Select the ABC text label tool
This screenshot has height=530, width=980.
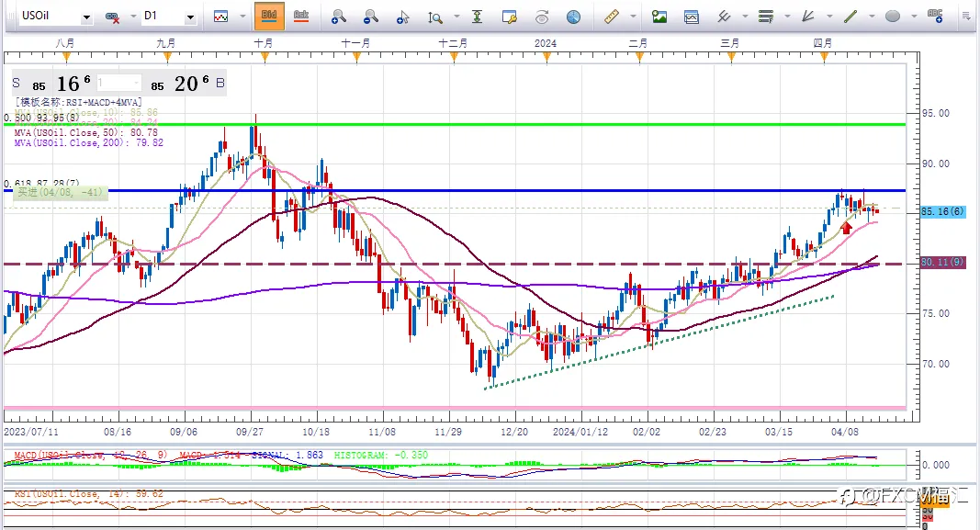click(935, 17)
